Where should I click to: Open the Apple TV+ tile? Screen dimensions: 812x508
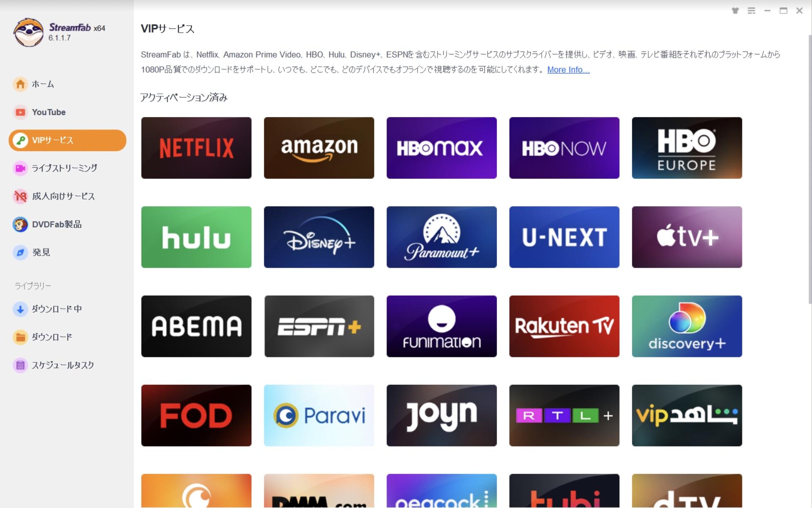click(687, 237)
